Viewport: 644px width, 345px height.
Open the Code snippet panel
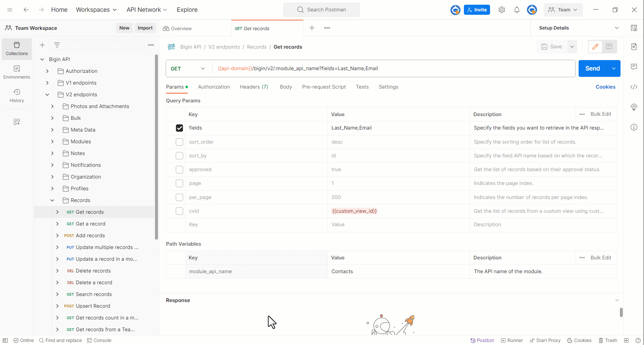click(634, 87)
